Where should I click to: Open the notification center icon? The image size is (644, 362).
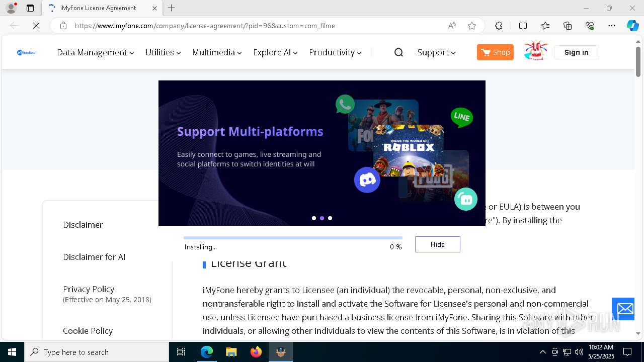tap(627, 352)
